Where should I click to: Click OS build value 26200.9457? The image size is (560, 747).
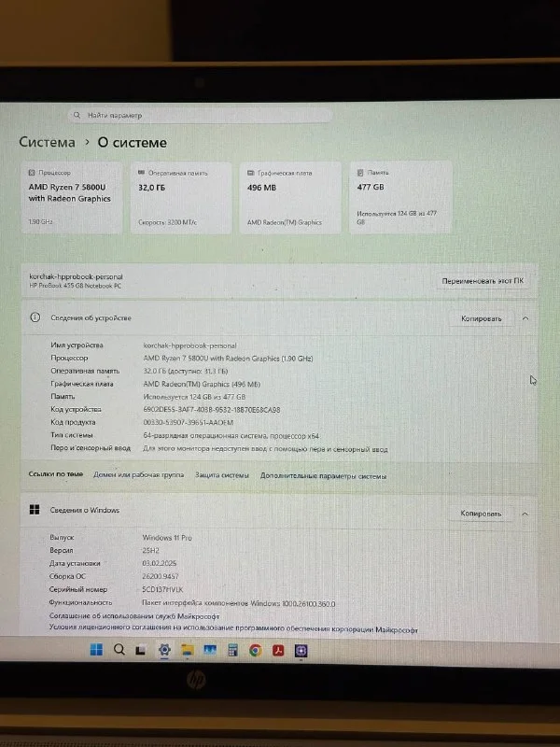coord(161,576)
